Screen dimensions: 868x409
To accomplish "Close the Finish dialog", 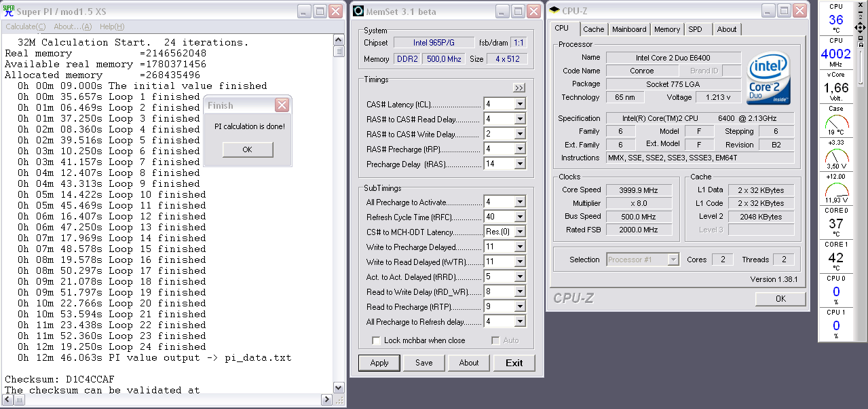I will click(282, 105).
